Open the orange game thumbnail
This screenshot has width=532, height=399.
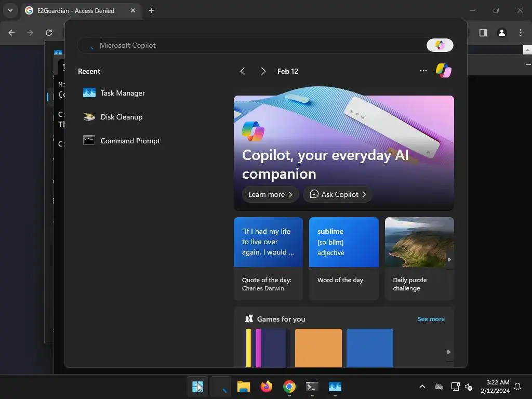click(318, 348)
